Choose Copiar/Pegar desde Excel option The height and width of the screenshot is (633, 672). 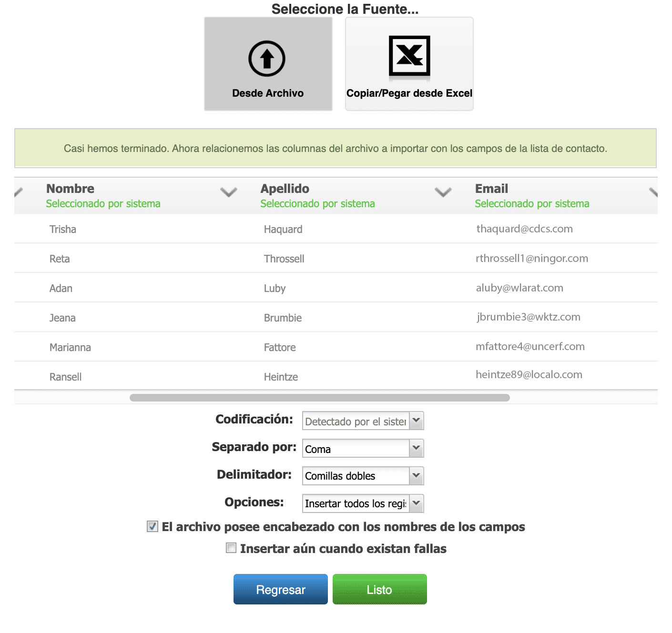click(x=409, y=64)
